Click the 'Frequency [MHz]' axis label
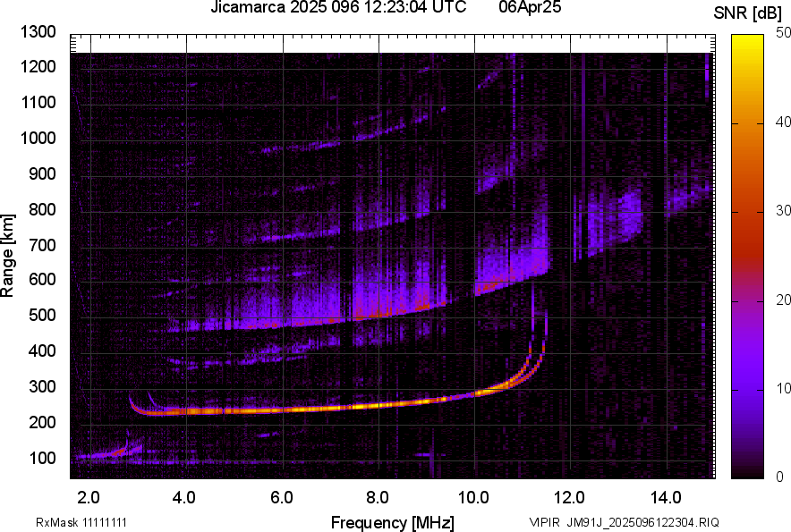791x532 pixels. click(x=393, y=522)
